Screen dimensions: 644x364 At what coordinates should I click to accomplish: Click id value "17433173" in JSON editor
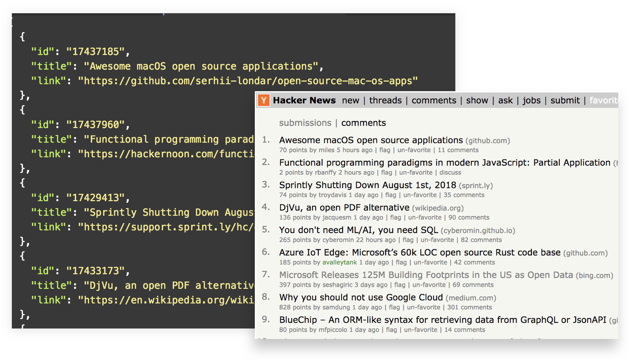point(96,271)
